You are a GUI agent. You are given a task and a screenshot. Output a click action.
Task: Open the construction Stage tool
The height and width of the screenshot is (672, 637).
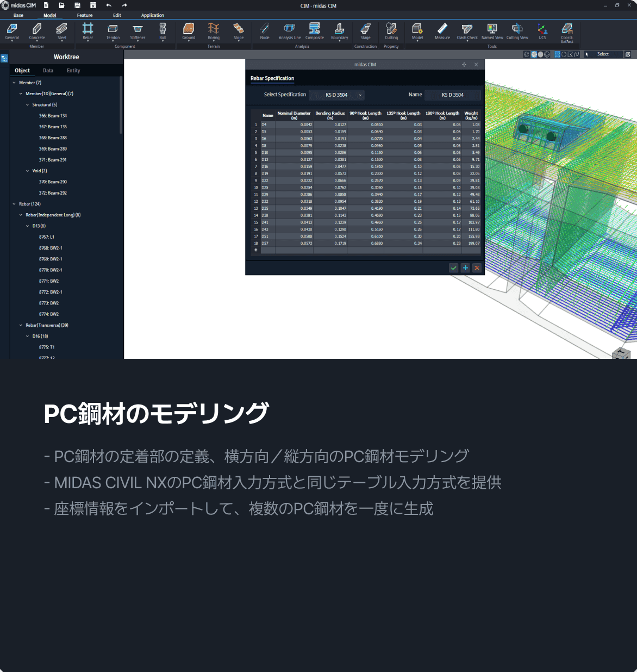coord(366,32)
